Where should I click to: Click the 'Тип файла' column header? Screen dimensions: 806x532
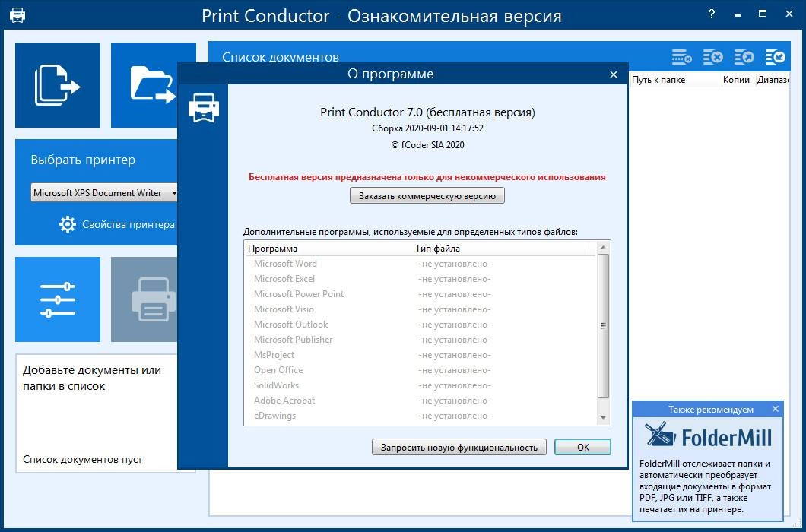(501, 249)
